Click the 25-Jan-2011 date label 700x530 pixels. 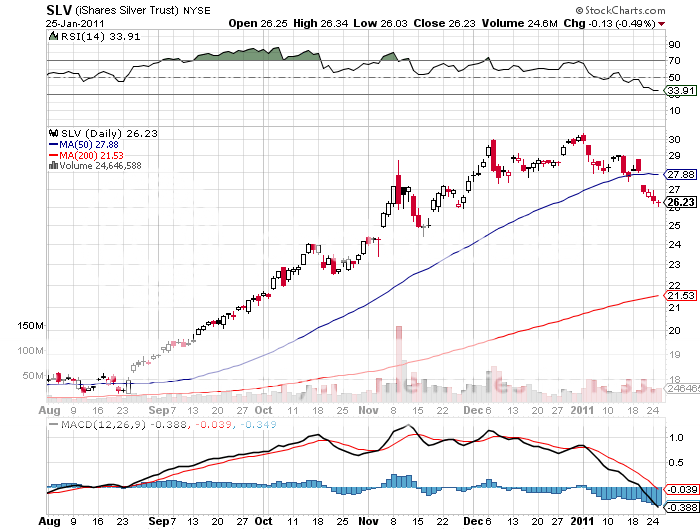click(75, 24)
